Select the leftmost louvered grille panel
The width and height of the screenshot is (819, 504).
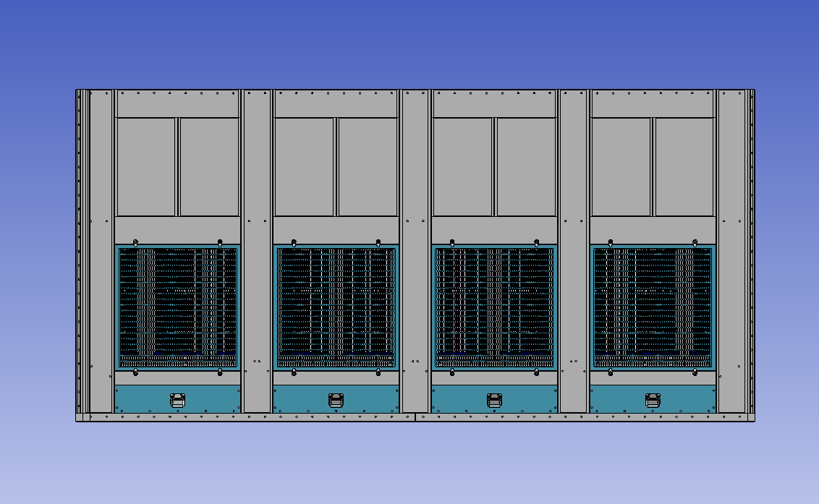(177, 307)
